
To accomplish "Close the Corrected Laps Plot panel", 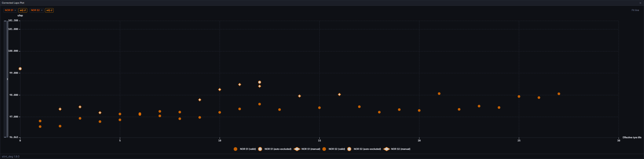I will (x=640, y=3).
